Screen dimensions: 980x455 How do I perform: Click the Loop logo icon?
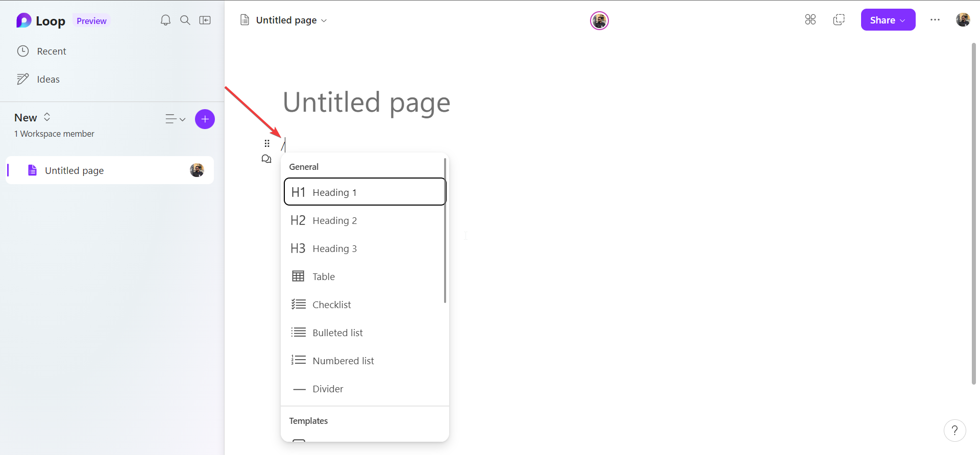click(x=23, y=20)
